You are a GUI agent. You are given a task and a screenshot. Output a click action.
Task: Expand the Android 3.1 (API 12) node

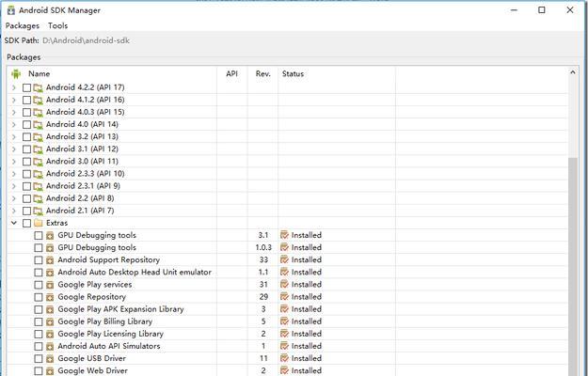pos(14,149)
